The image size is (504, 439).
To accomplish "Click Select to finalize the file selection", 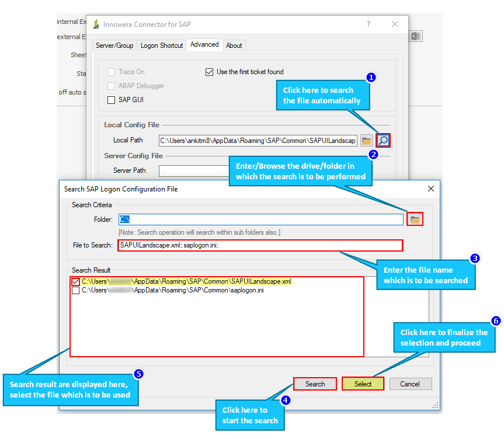I will tap(363, 384).
